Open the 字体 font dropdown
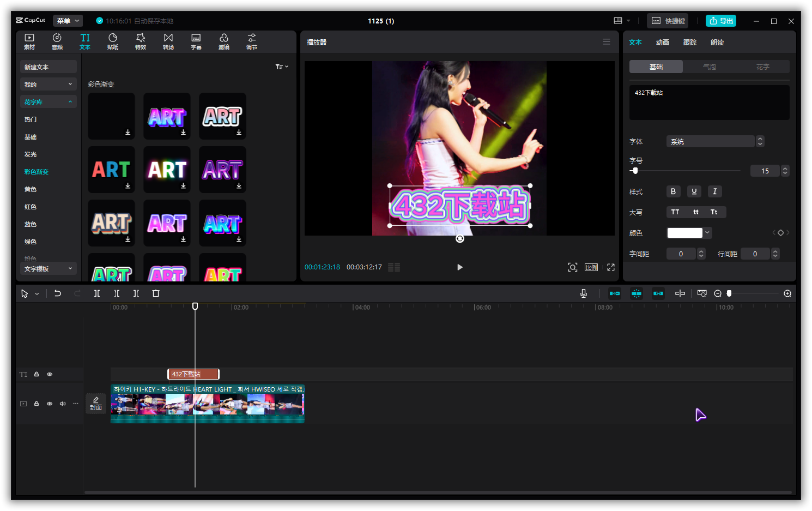 coord(710,141)
